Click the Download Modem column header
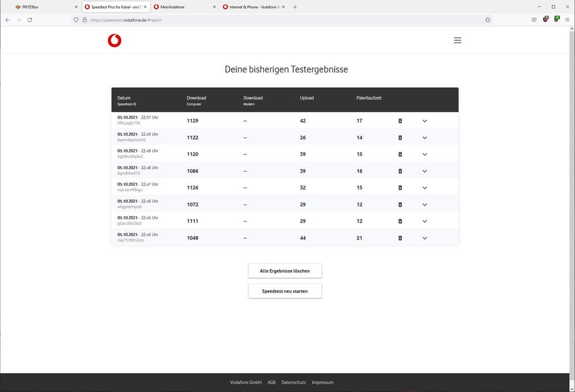Screen dimensions: 575x392 (253, 100)
